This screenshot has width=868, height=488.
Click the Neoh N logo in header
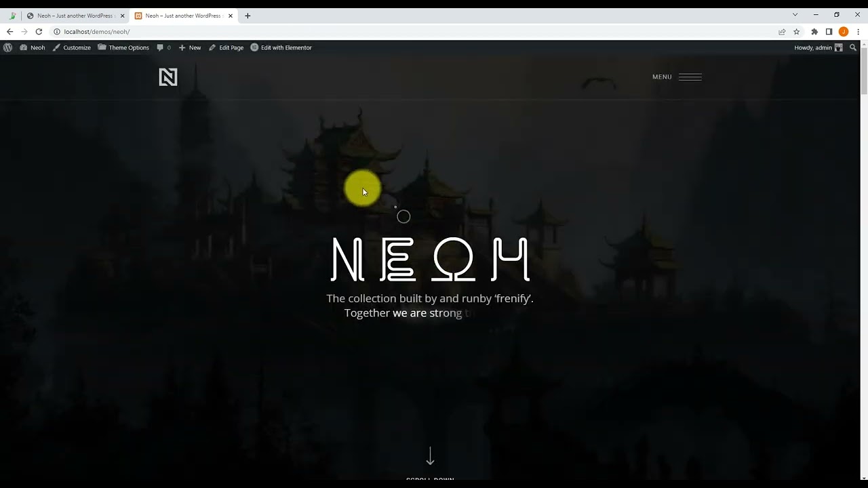168,77
